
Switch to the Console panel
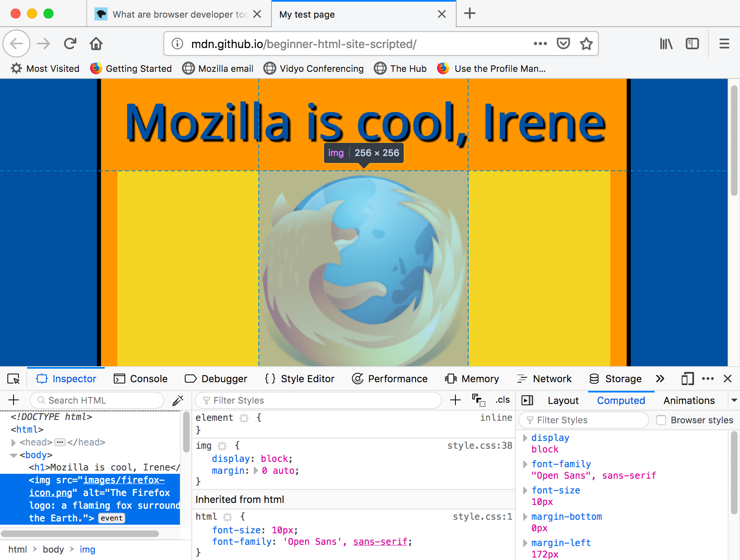click(140, 379)
